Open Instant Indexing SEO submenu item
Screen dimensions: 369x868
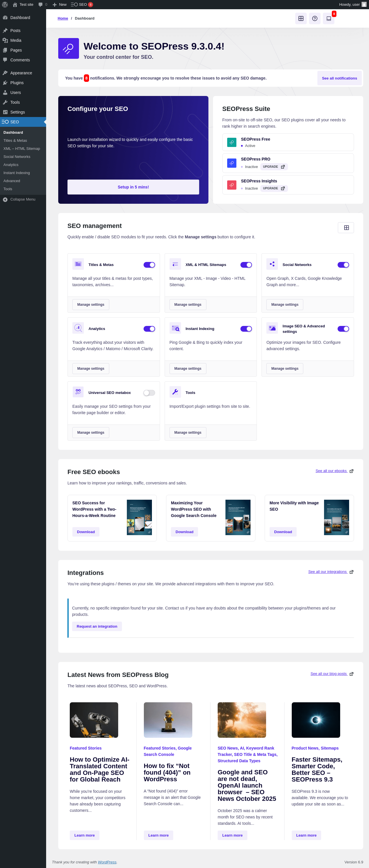(x=16, y=173)
